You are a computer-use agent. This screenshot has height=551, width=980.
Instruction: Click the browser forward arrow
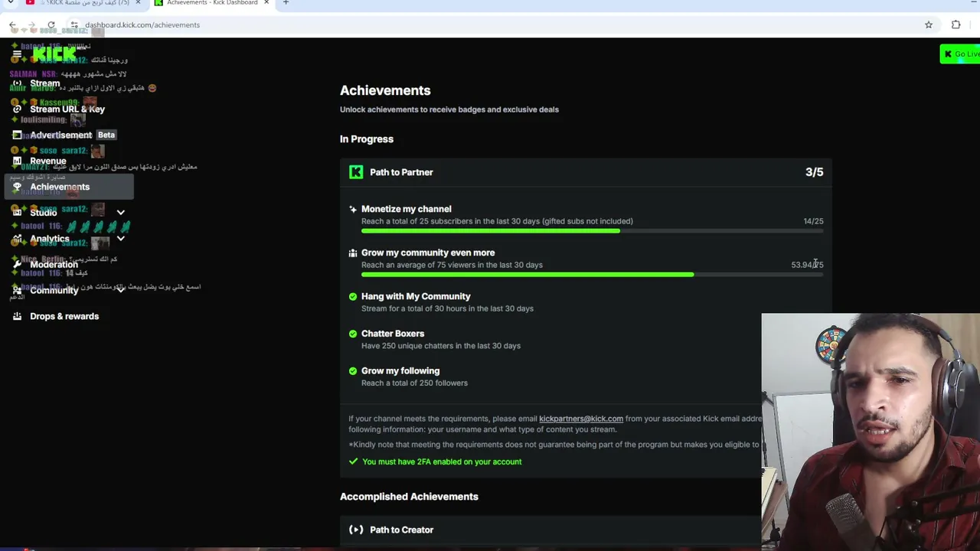32,25
